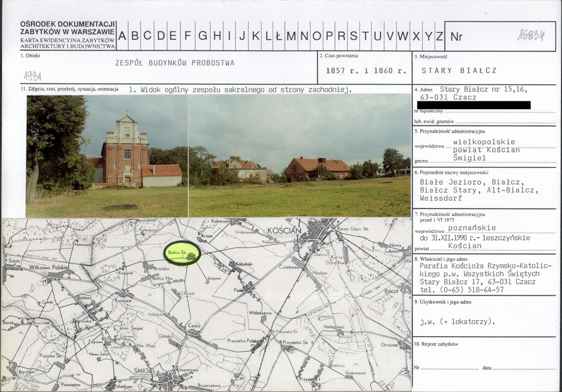Click the '3. Miejscowość' field label
This screenshot has width=562, height=392.
pos(430,57)
